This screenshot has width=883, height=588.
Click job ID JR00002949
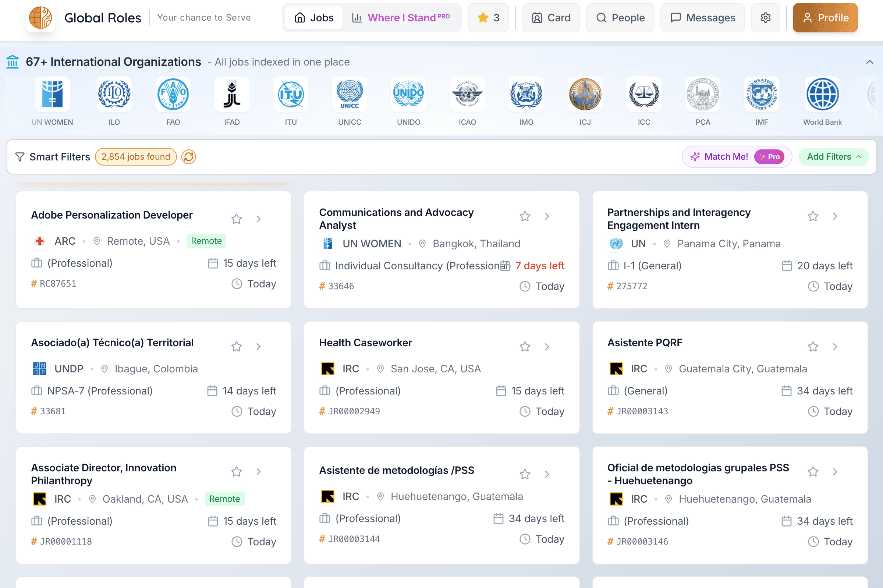[x=354, y=411]
